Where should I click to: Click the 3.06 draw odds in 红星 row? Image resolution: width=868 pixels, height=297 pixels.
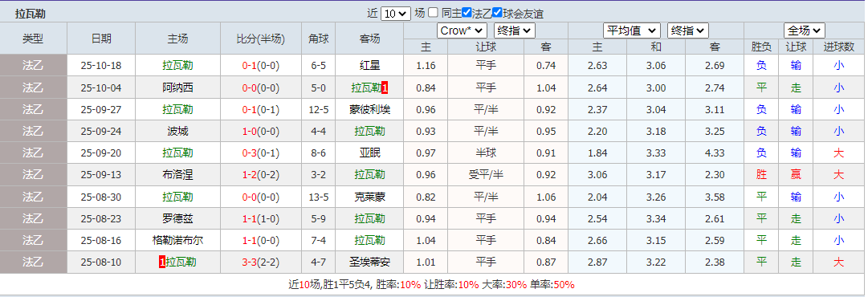click(x=656, y=65)
